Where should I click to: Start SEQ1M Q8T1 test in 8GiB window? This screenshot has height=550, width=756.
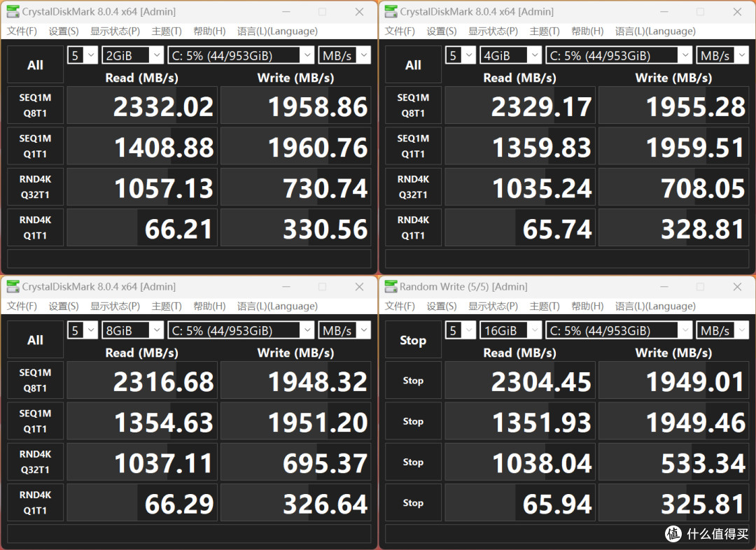[x=35, y=381]
